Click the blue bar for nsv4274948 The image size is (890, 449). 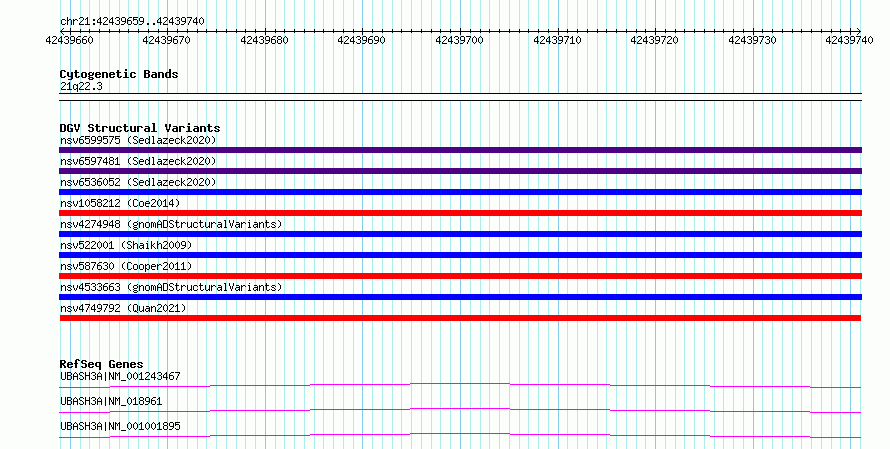pos(460,234)
